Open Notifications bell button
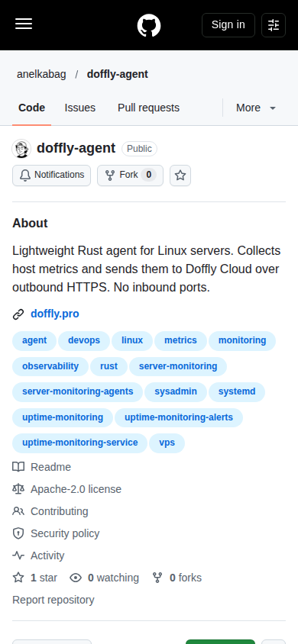The height and width of the screenshot is (644, 298). 51,175
